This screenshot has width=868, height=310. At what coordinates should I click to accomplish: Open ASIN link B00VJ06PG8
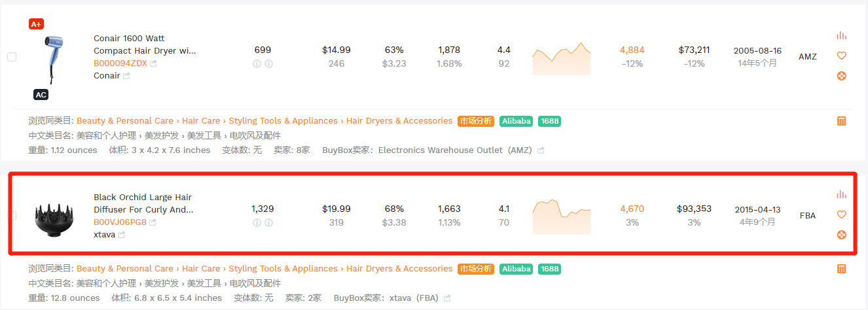(120, 222)
